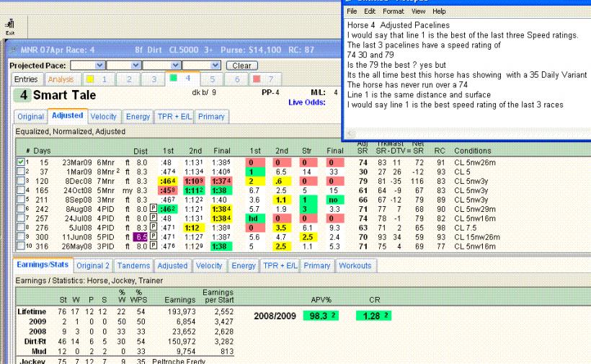Click the red square on horse tab 7

point(257,79)
